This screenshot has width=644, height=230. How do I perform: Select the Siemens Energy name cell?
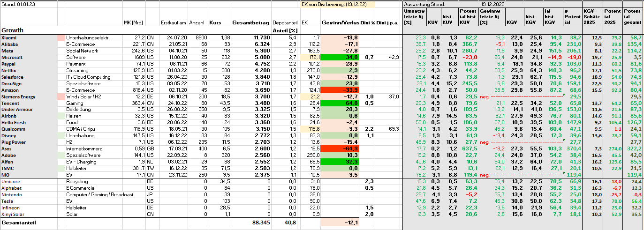(x=28, y=96)
